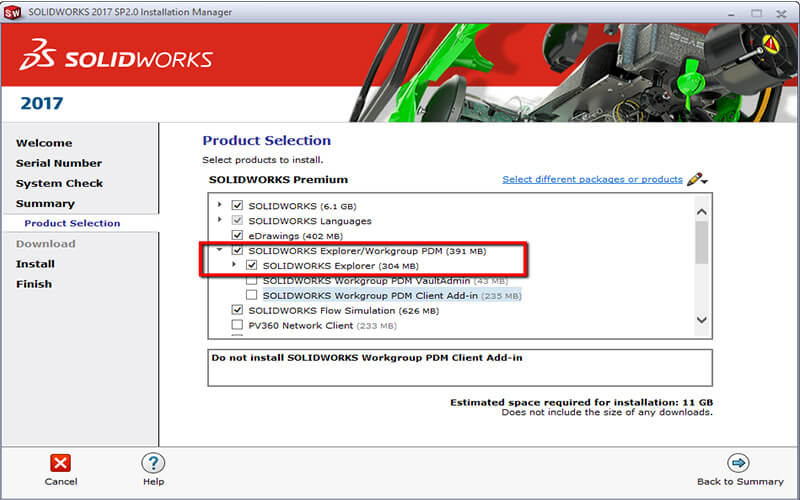This screenshot has width=800, height=500.
Task: Click the description box about PDM Client Add-in
Action: (460, 368)
